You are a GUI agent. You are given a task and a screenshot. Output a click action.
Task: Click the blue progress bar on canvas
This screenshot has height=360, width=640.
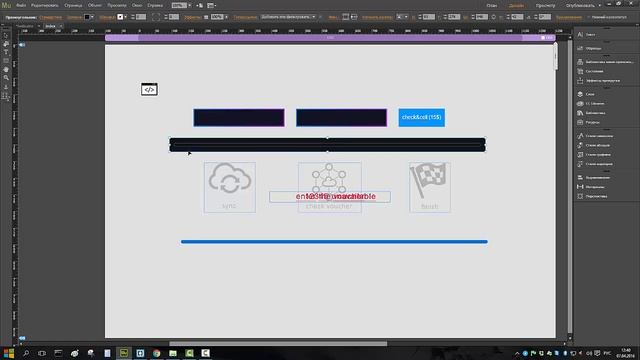[x=334, y=242]
